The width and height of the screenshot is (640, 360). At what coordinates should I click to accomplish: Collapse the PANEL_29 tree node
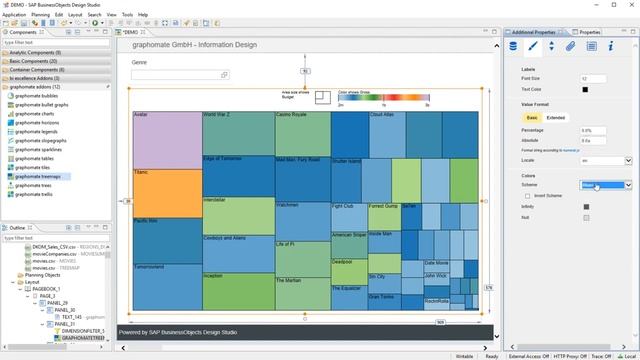point(35,303)
